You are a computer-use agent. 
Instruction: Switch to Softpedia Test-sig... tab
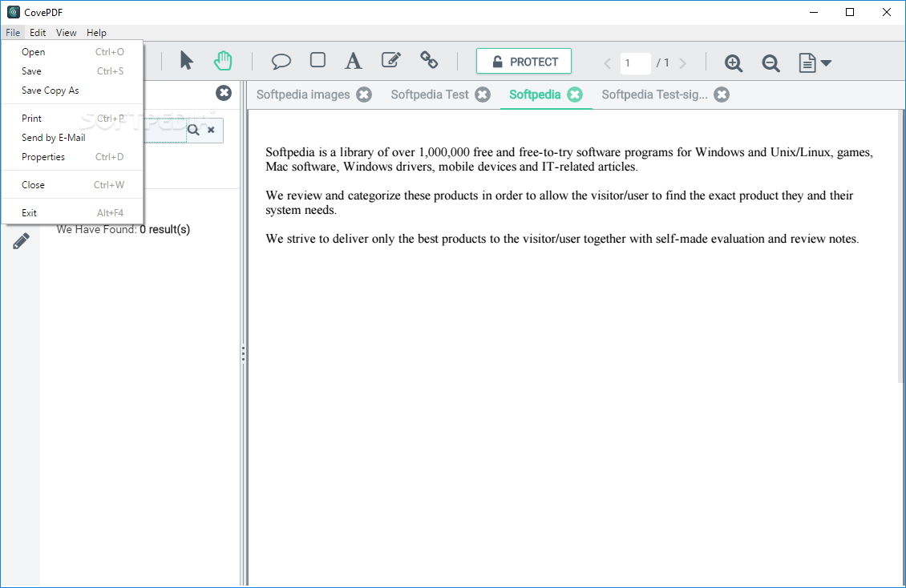point(655,95)
